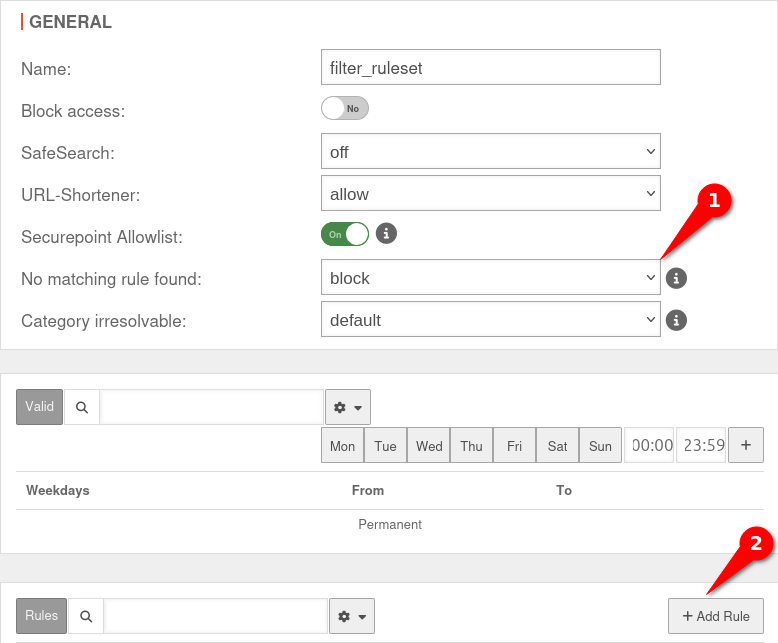Click info icon beside No matching rule found
Image resolution: width=778 pixels, height=643 pixels.
click(676, 278)
